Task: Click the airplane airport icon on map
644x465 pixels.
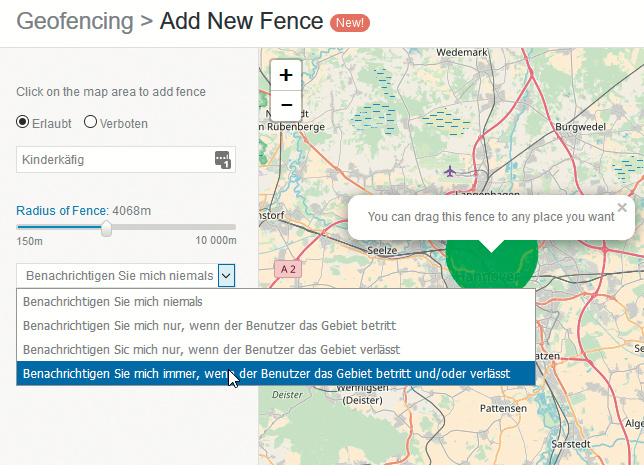Action: point(450,172)
